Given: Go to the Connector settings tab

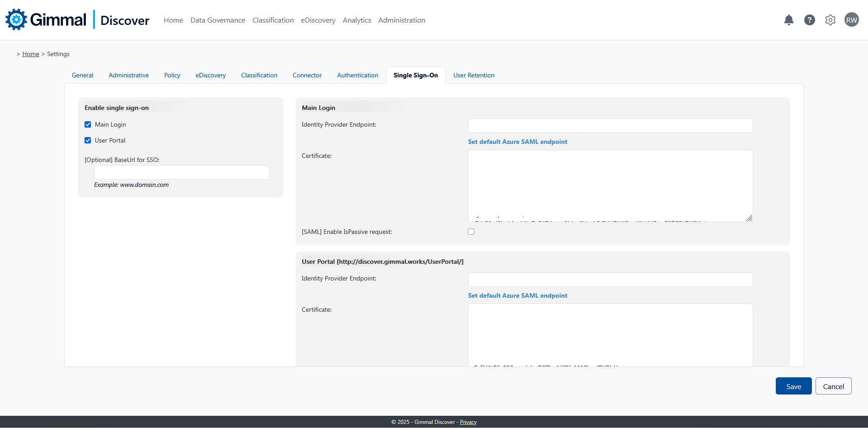Looking at the screenshot, I should [307, 75].
